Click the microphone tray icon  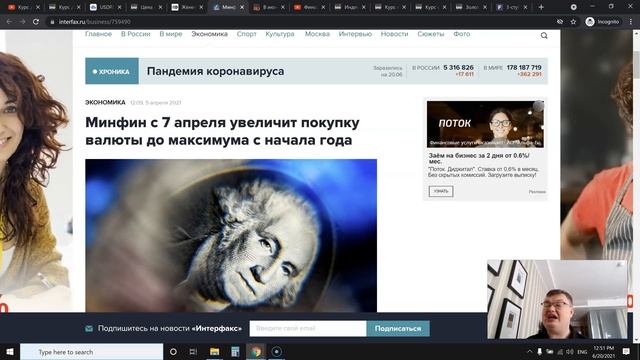click(x=540, y=351)
